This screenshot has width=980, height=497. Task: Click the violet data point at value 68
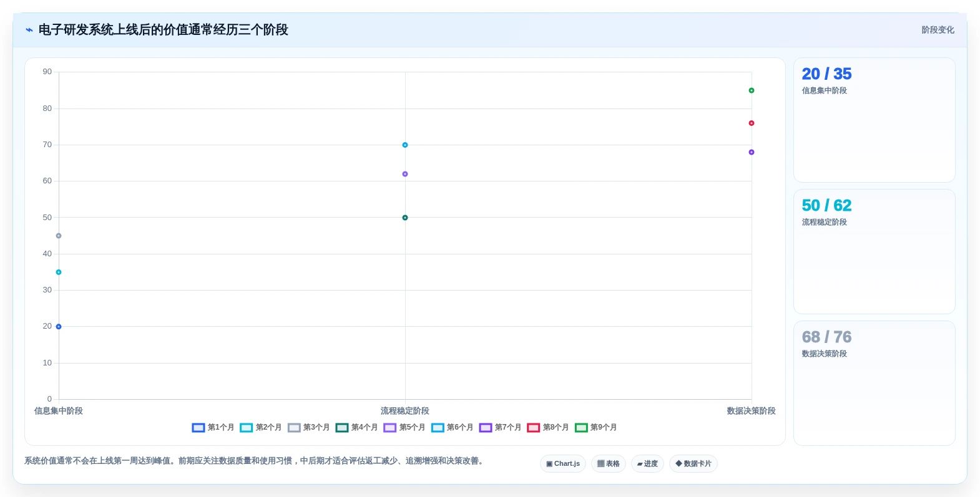[x=752, y=152]
